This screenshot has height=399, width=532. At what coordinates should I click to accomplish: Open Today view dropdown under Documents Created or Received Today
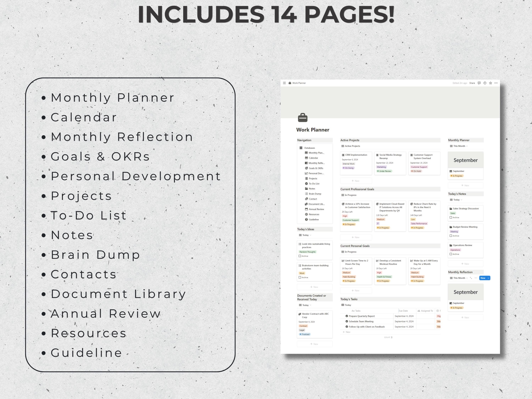click(305, 305)
